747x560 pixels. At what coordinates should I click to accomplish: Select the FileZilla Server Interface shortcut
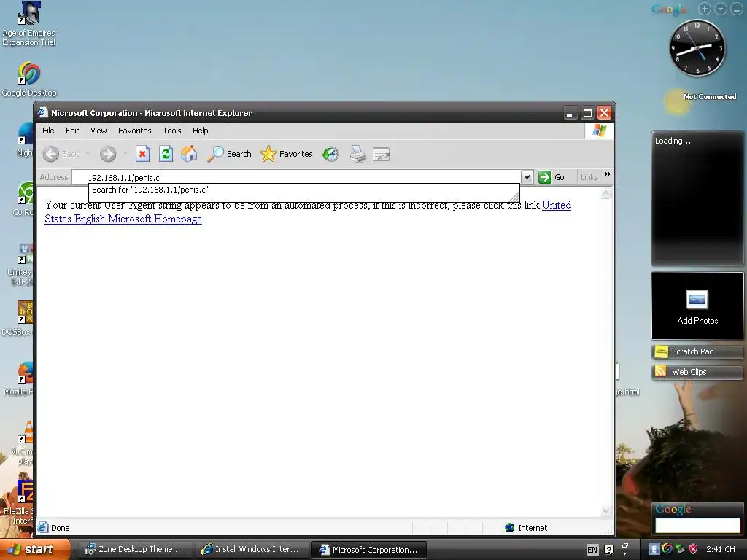point(18,503)
